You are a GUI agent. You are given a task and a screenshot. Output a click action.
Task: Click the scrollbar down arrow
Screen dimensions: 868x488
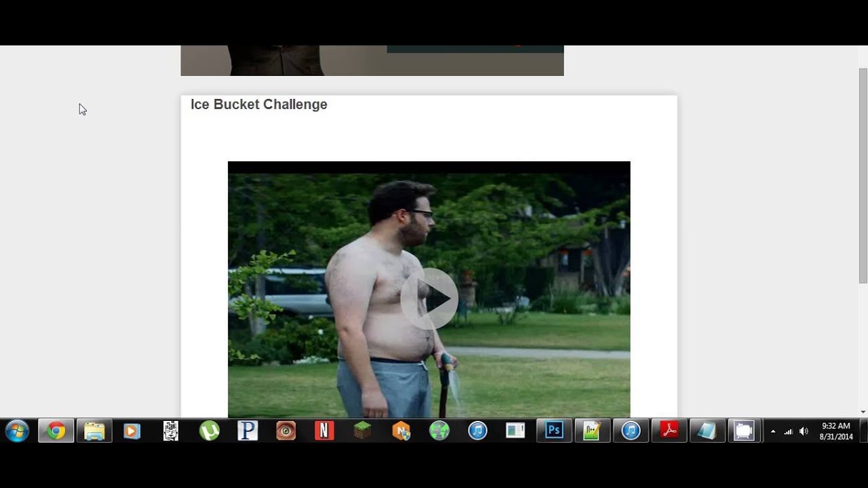tap(863, 411)
